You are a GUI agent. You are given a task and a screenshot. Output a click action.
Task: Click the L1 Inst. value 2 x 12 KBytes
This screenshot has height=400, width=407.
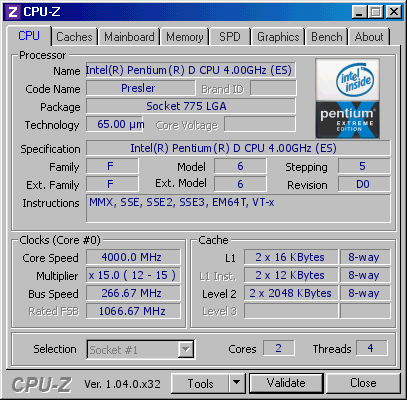pos(291,275)
